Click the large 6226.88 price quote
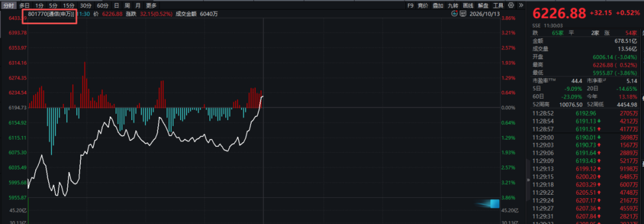Screen dimensions: 644x224 click(559, 13)
